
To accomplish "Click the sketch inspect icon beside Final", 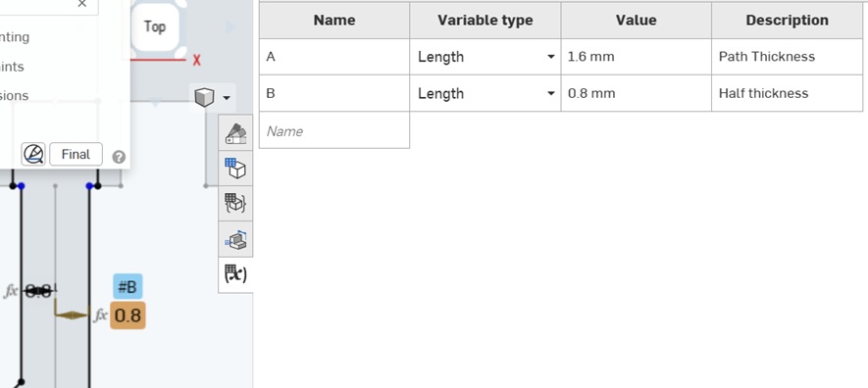I will [33, 154].
